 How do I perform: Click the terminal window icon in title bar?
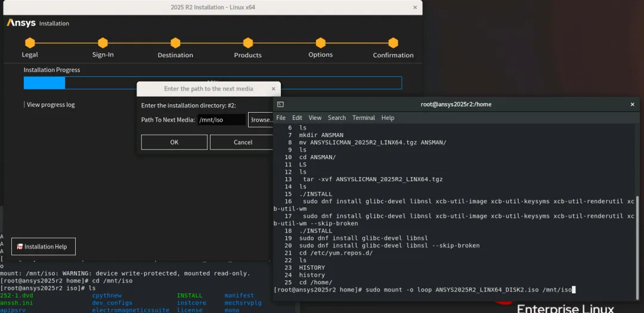click(x=280, y=104)
